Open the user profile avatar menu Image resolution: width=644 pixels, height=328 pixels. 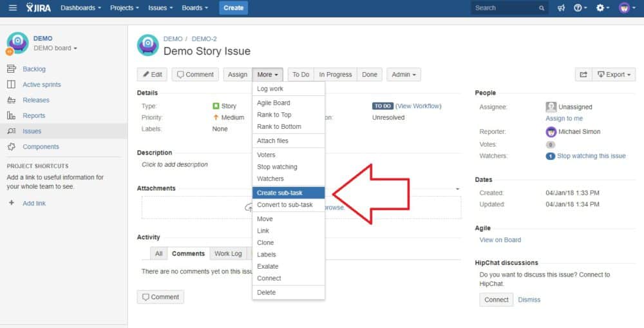point(627,8)
